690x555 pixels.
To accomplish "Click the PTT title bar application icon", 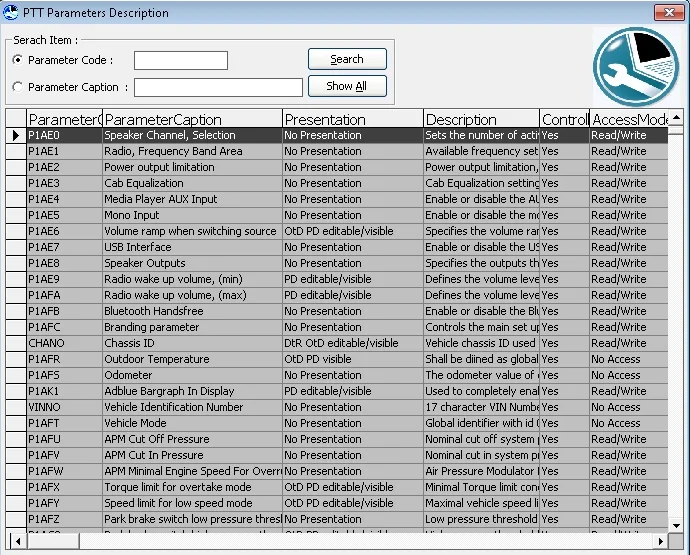I will pyautogui.click(x=11, y=12).
